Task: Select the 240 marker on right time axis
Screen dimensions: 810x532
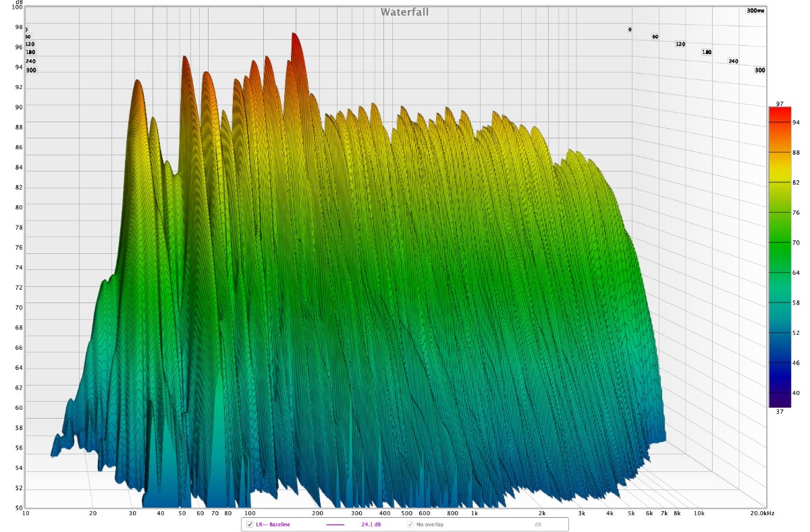Action: (x=733, y=61)
